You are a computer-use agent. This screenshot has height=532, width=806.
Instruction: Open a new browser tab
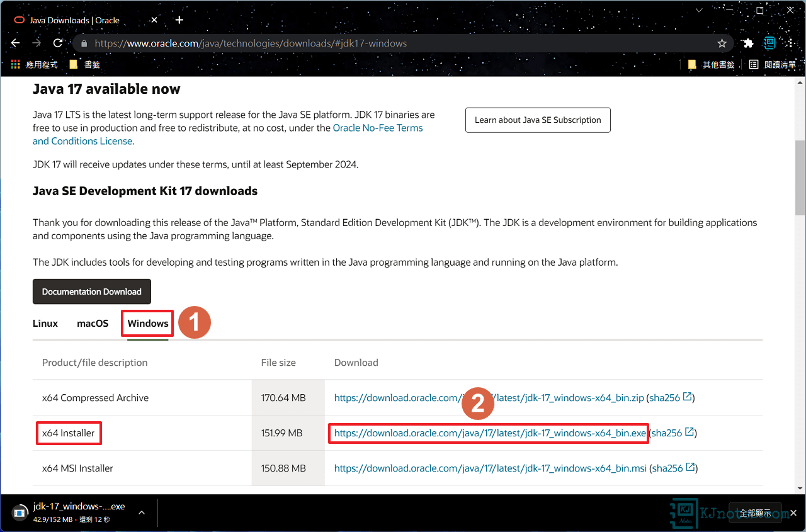click(x=179, y=20)
